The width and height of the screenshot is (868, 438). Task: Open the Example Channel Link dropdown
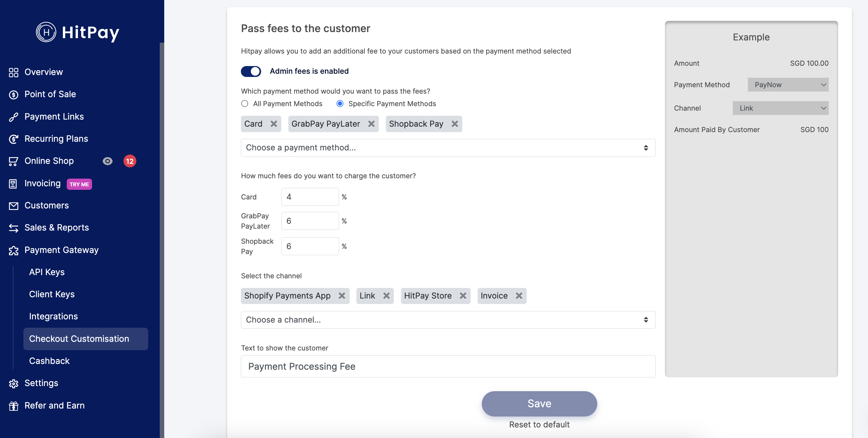pyautogui.click(x=780, y=108)
